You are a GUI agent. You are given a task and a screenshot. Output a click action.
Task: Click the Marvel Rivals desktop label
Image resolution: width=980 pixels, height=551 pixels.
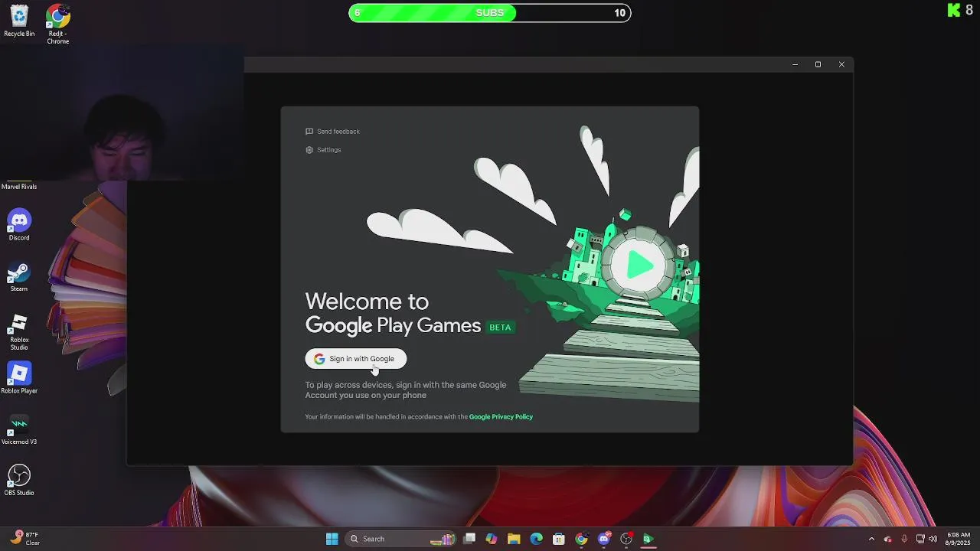19,187
